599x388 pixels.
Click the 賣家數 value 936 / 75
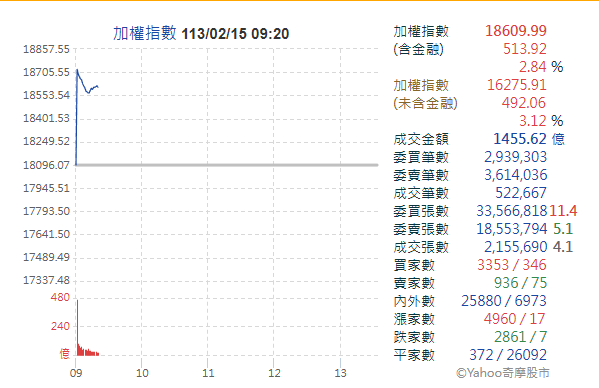pos(520,283)
